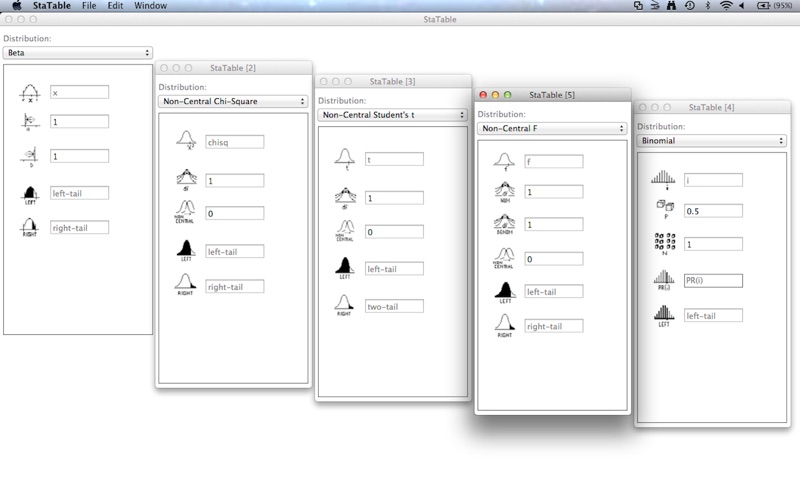Click the LEFT histogram icon in Binomial window
The image size is (800, 500).
[664, 315]
